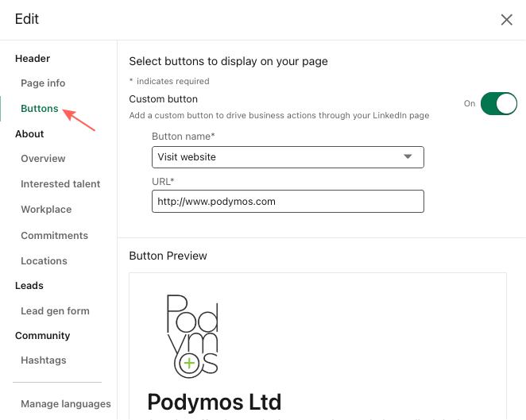Click the URL input field
The image size is (526, 420).
288,202
